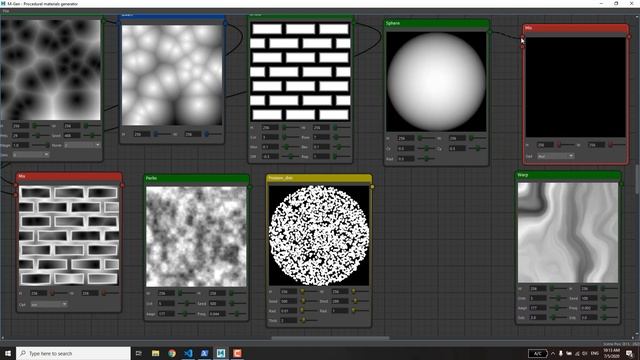Open dropdown beside Shape slider in cellular node
The height and width of the screenshot is (360, 640).
click(x=82, y=145)
